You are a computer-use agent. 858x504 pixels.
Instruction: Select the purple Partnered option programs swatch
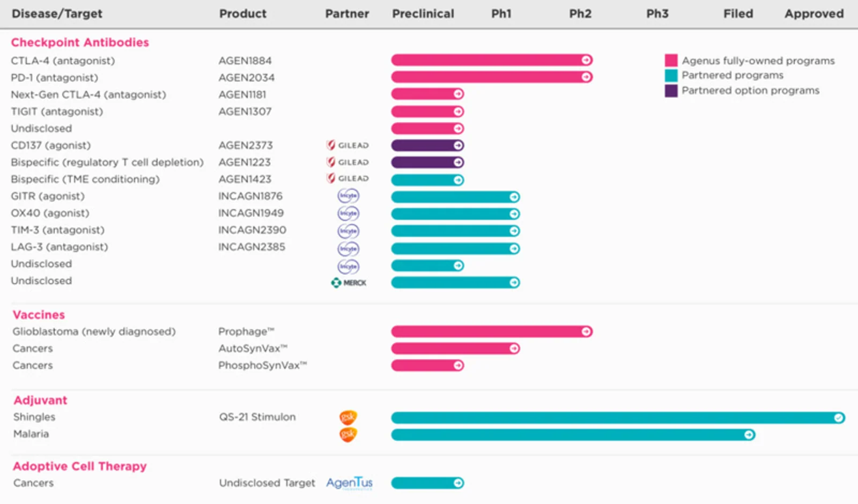point(671,91)
